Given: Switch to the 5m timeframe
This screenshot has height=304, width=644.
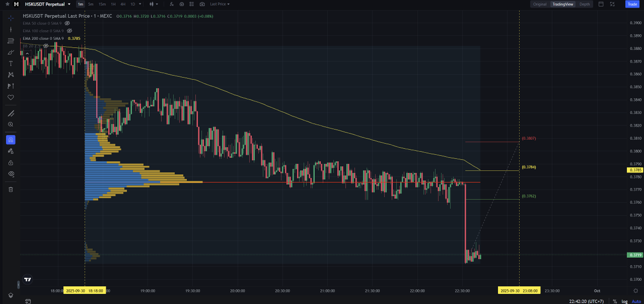Looking at the screenshot, I should click(91, 4).
